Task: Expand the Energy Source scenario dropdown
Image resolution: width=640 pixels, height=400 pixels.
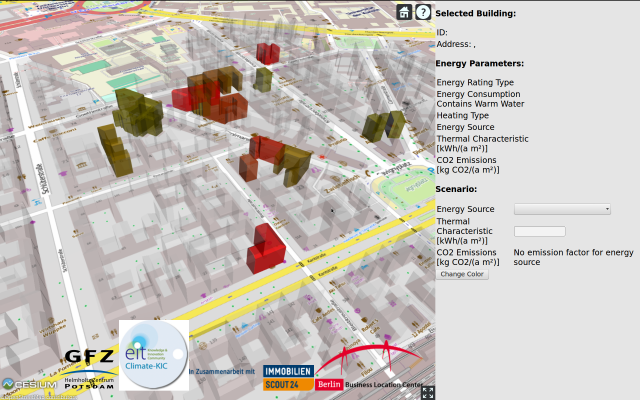Action: click(561, 209)
